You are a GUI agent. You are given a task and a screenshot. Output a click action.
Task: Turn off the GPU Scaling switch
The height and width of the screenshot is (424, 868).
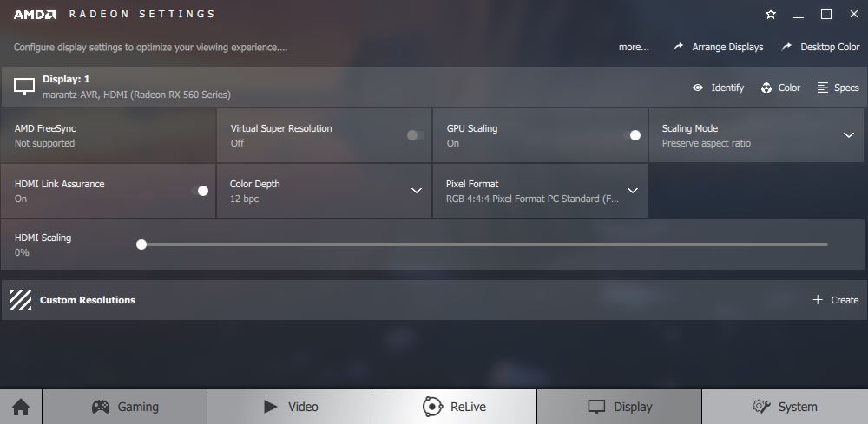coord(632,135)
